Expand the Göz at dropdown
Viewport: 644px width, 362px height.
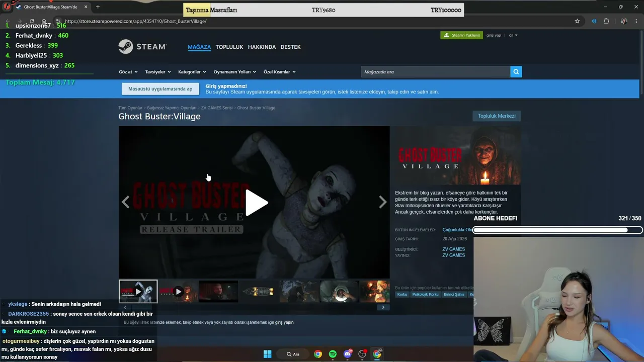[x=128, y=72]
